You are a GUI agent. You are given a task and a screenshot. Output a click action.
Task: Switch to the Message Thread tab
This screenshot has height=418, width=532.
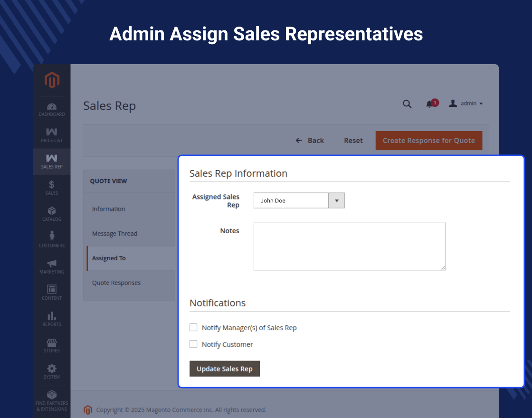click(x=114, y=234)
